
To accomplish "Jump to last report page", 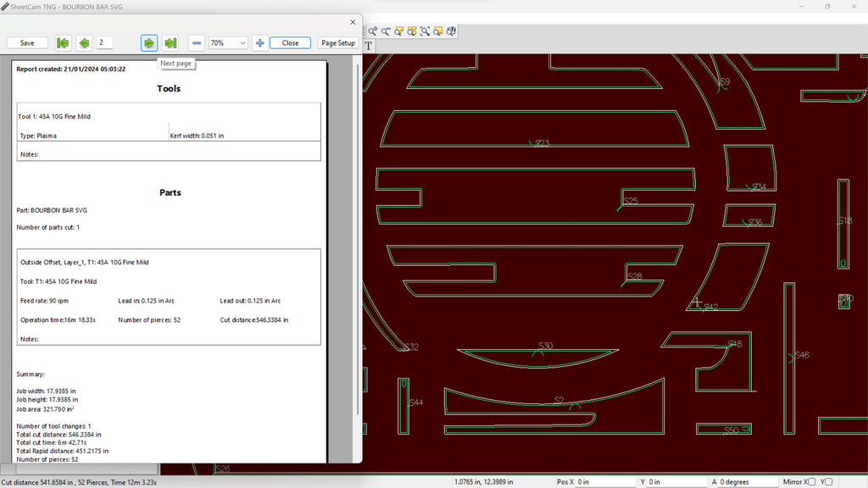I will 170,42.
